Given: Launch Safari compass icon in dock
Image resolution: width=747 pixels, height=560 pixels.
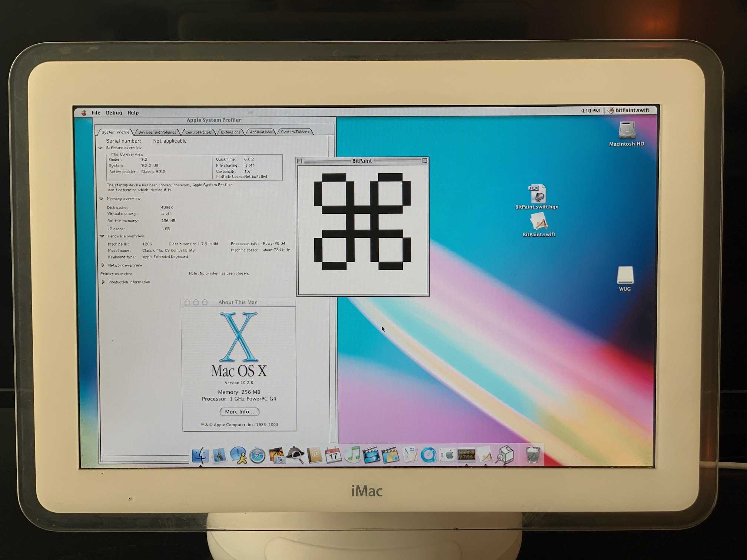Looking at the screenshot, I should pyautogui.click(x=257, y=455).
